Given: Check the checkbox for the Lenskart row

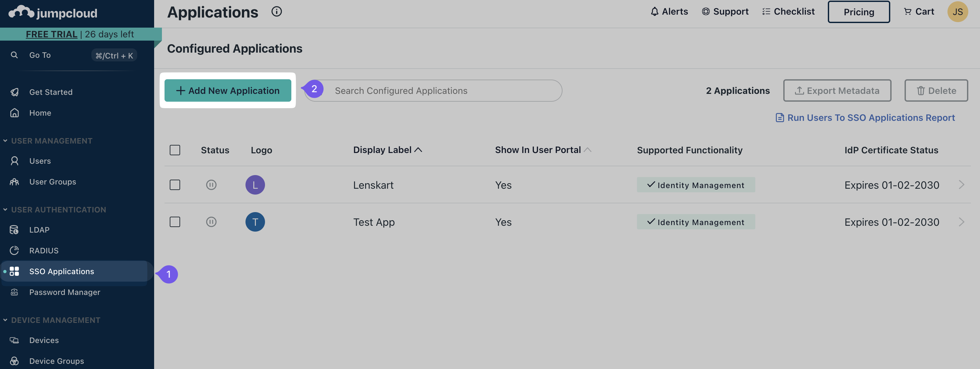Looking at the screenshot, I should [x=175, y=185].
